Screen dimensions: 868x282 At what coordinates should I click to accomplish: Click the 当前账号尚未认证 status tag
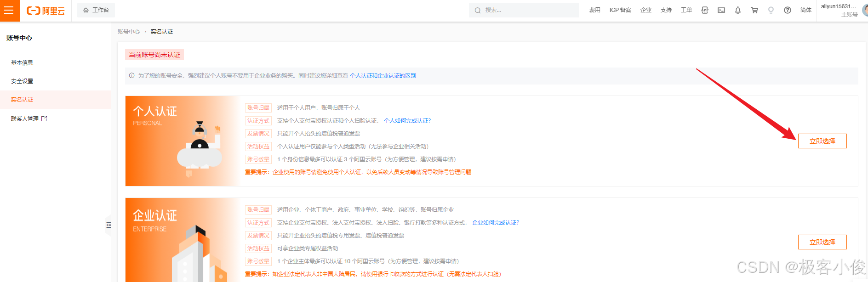pyautogui.click(x=154, y=55)
